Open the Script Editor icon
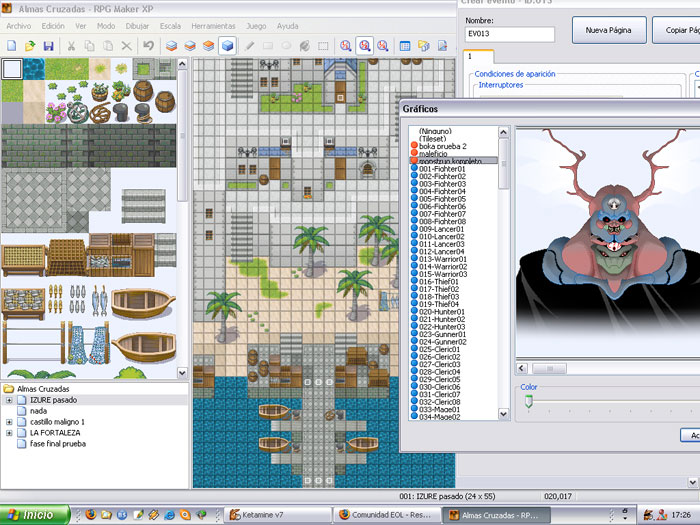 442,46
